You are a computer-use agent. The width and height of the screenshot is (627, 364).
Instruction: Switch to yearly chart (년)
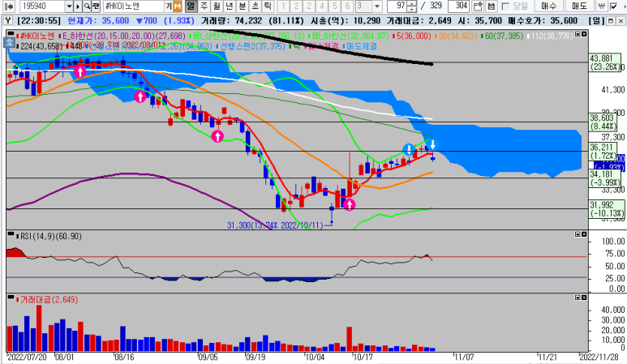click(230, 6)
